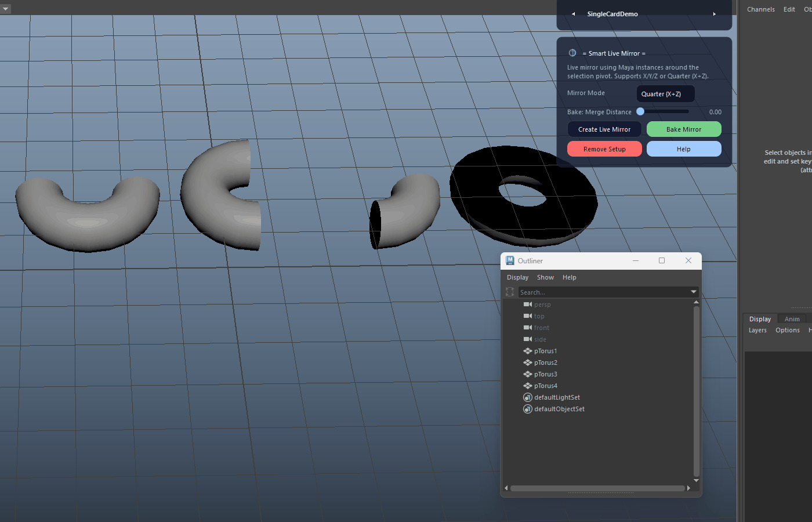Open the Edit menu in Channel Box

tap(789, 9)
